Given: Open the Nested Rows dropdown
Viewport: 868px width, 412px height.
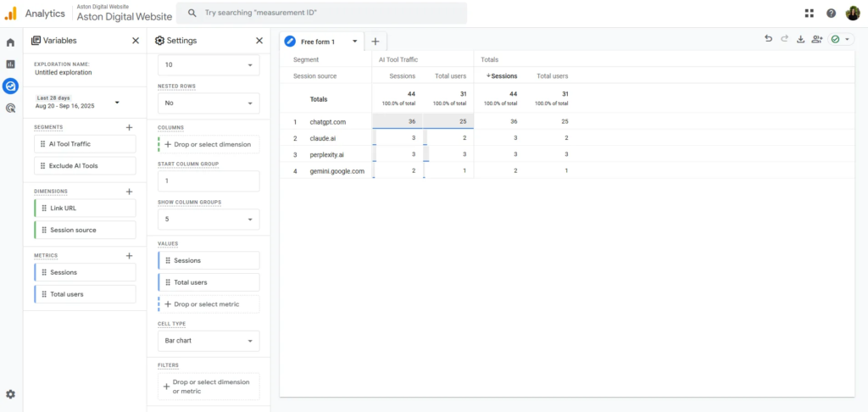Looking at the screenshot, I should click(x=209, y=103).
